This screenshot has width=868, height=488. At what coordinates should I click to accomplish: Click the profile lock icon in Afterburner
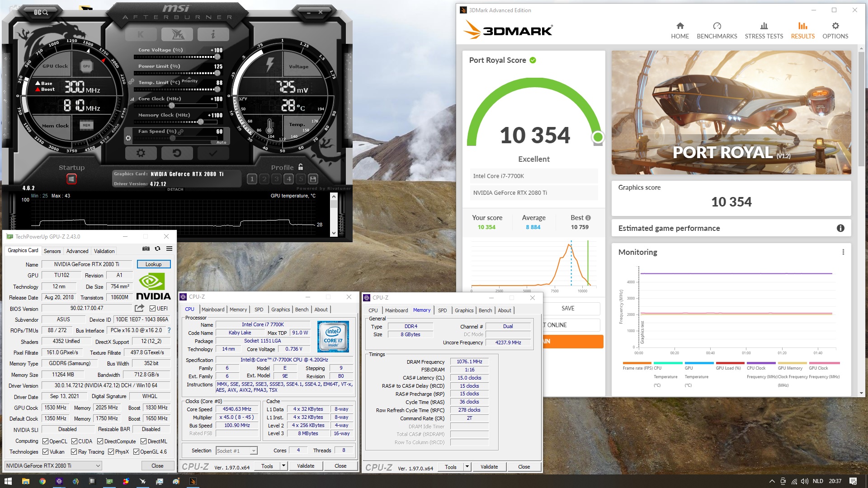(x=301, y=167)
